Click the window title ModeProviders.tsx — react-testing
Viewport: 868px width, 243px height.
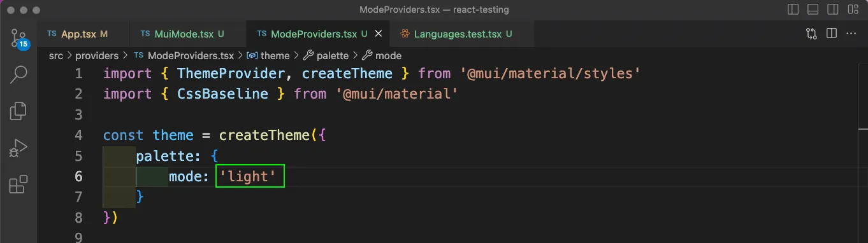[x=434, y=10]
